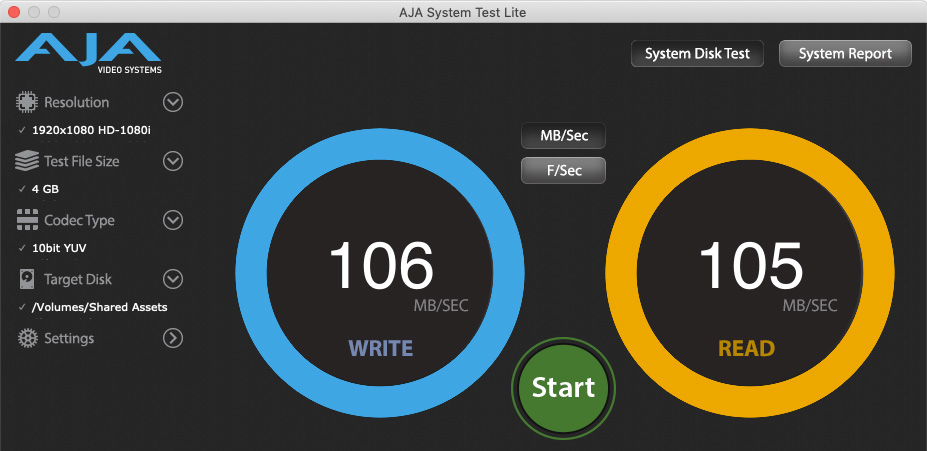Expand the Resolution dropdown chevron

coord(173,102)
